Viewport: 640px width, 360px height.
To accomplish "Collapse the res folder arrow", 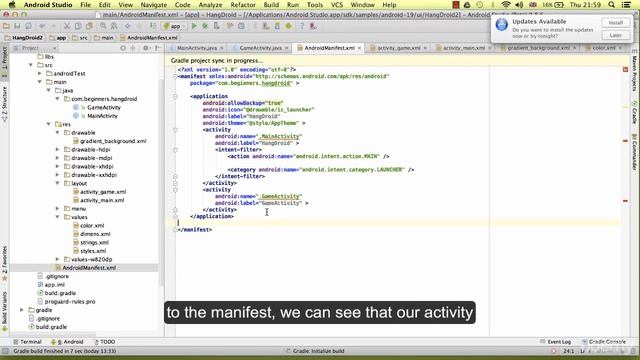I will click(x=49, y=124).
